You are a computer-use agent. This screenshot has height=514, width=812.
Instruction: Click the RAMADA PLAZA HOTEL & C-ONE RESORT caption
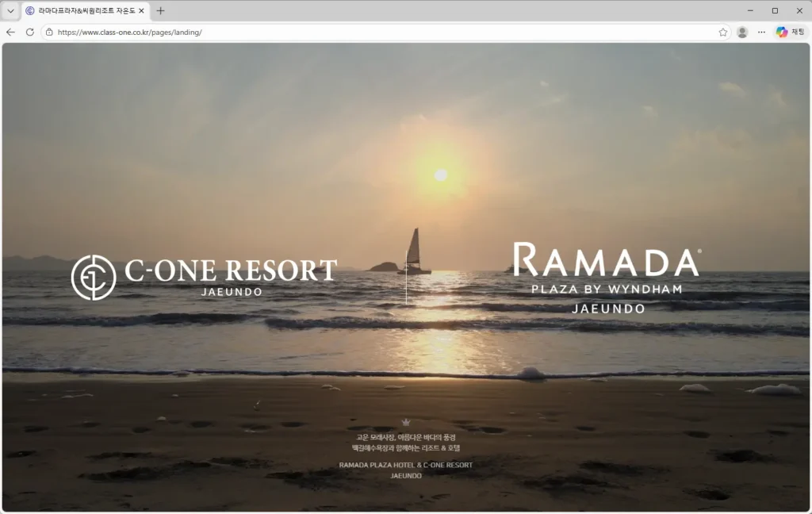click(x=406, y=465)
